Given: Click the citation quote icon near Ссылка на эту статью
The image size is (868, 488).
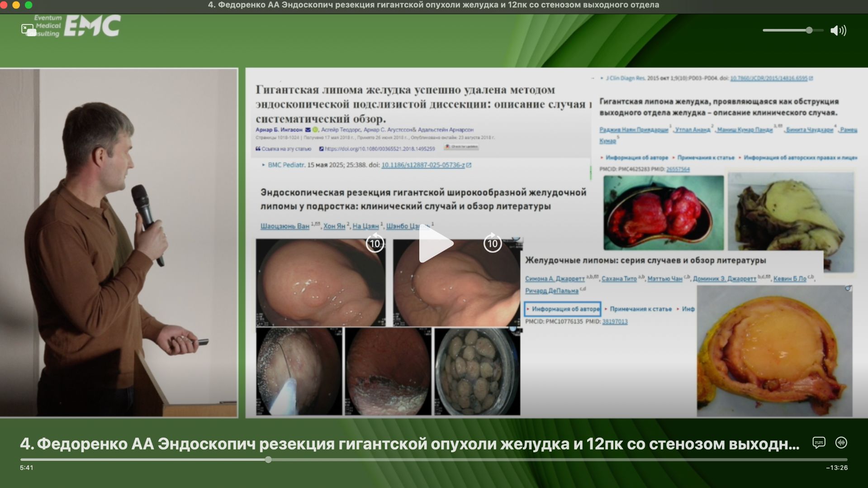Looking at the screenshot, I should tap(258, 147).
